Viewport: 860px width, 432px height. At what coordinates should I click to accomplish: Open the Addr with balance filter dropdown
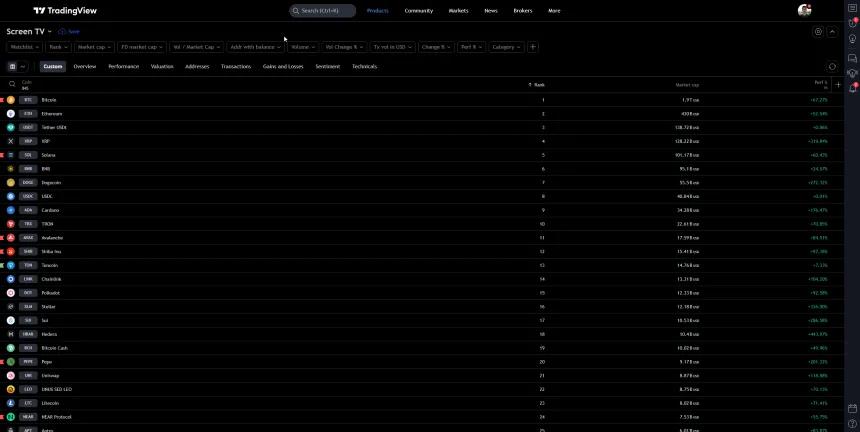coord(255,47)
